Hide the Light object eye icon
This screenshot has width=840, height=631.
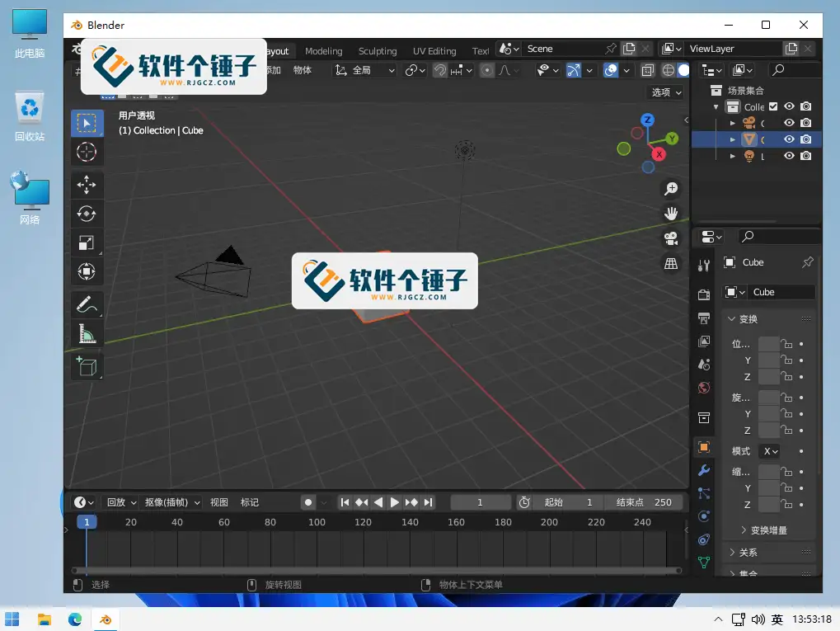click(x=789, y=156)
